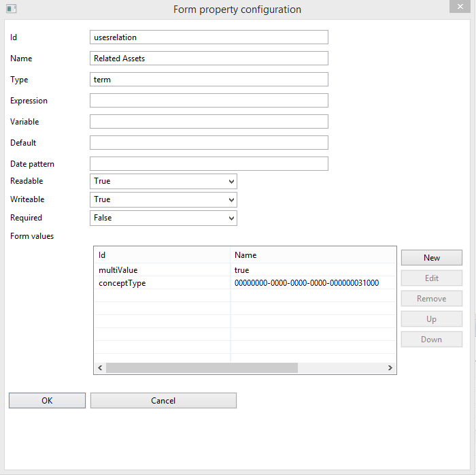476x475 pixels.
Task: Close the Form property configuration dialog
Action: pos(460,6)
